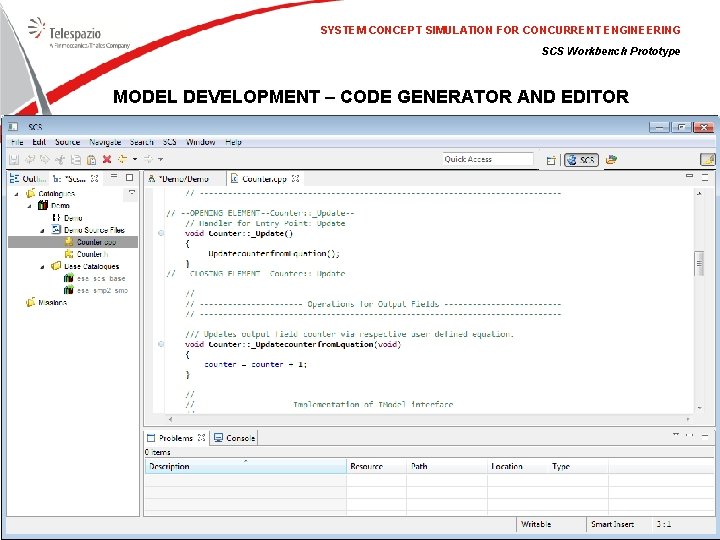
Task: Click the 'counter = counter + 1;' code line
Action: point(255,364)
